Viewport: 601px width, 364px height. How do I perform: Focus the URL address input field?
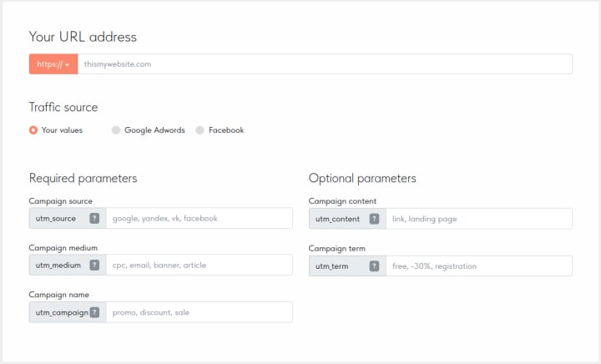325,64
